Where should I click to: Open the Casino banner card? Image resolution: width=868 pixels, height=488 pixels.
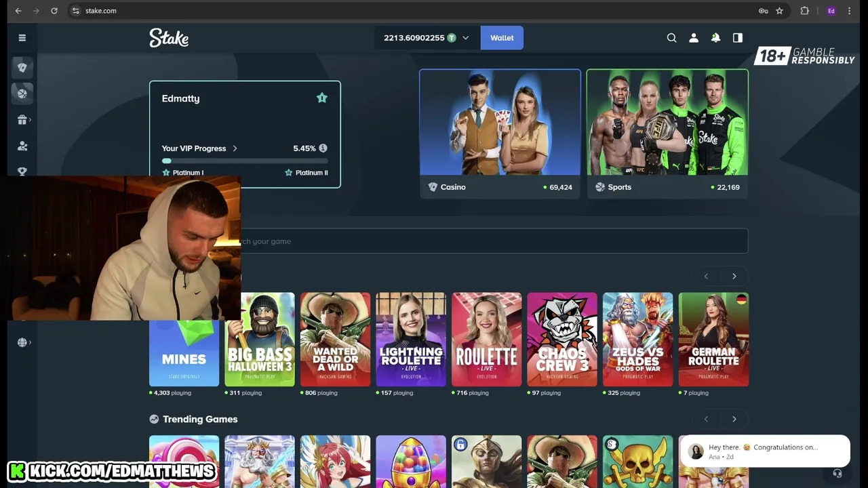pyautogui.click(x=500, y=134)
